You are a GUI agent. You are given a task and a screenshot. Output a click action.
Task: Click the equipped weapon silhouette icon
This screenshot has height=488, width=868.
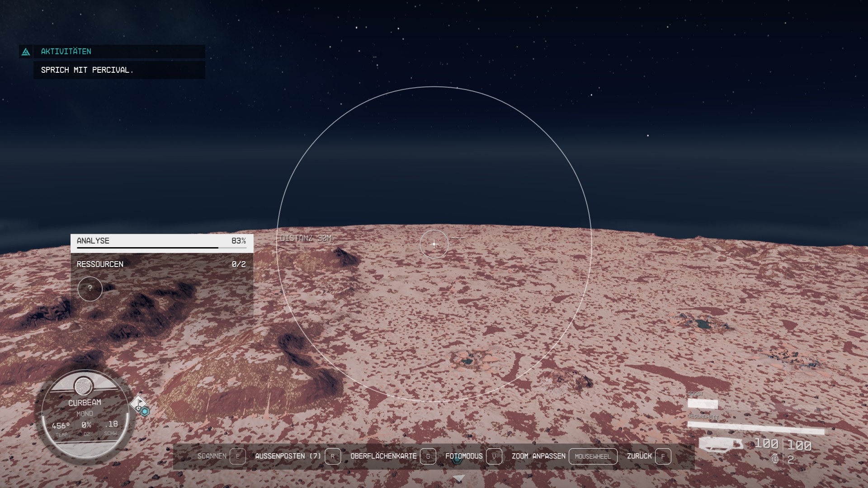click(x=720, y=444)
